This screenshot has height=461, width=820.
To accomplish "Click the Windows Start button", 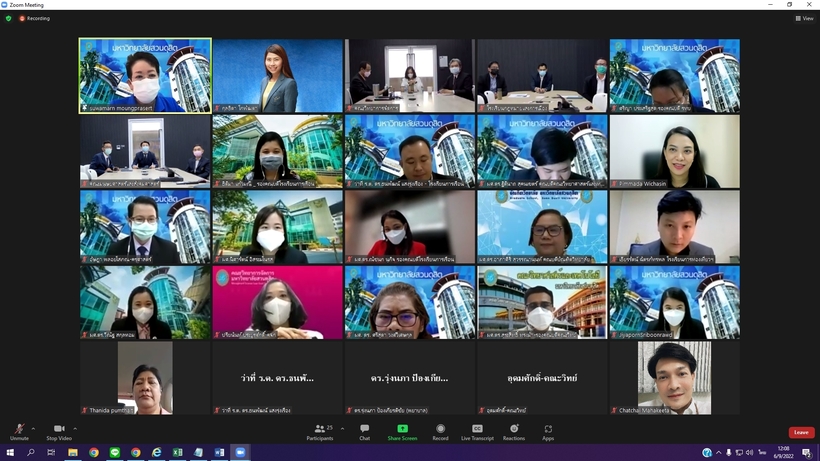I will pos(9,453).
